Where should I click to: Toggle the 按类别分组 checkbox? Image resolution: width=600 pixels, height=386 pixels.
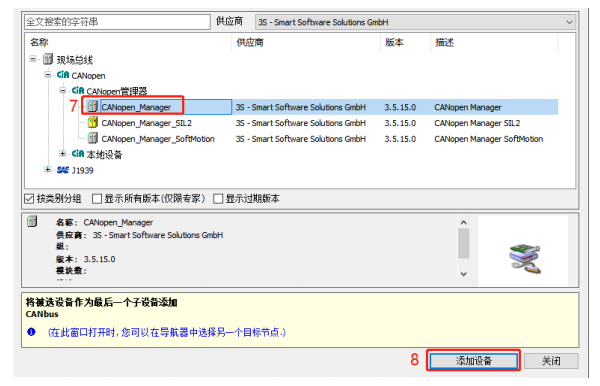click(x=29, y=199)
